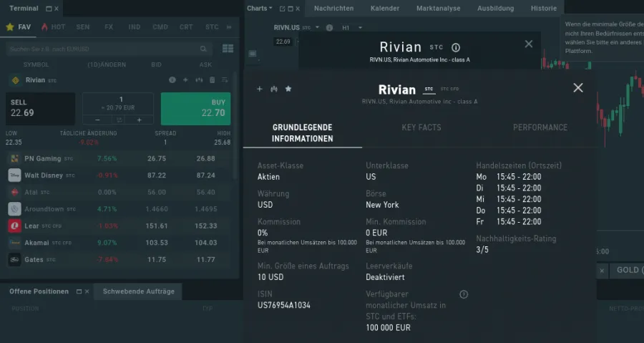Switch to the FX instruments tab
The width and height of the screenshot is (644, 343).
pos(109,27)
